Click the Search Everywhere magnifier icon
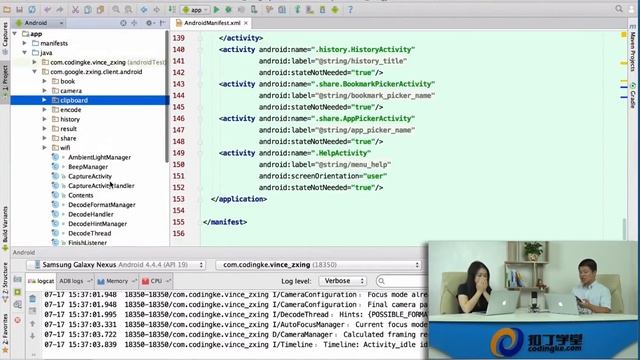 619,9
